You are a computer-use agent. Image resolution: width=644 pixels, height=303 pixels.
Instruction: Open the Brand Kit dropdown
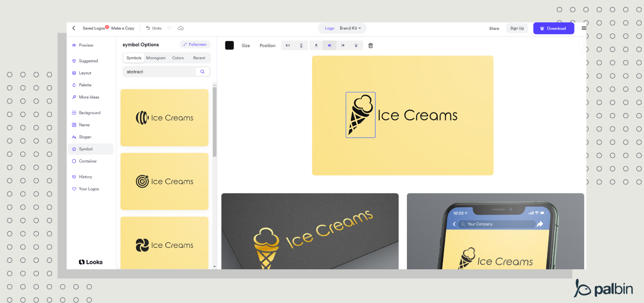(350, 28)
